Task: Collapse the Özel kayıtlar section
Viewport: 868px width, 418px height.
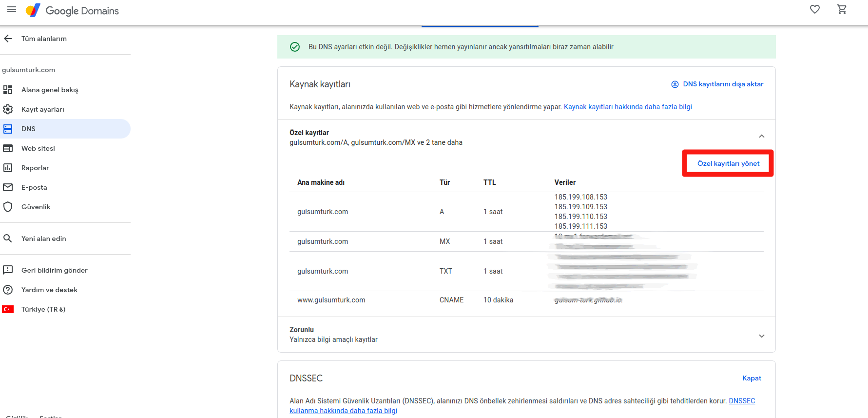Action: click(762, 136)
